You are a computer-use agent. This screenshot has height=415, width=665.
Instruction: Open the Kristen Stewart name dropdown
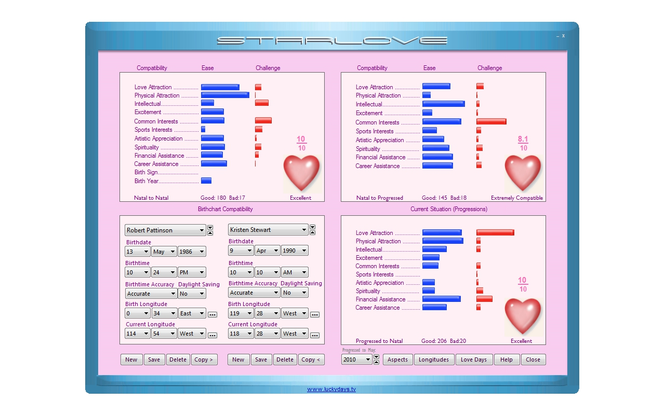[x=304, y=230]
